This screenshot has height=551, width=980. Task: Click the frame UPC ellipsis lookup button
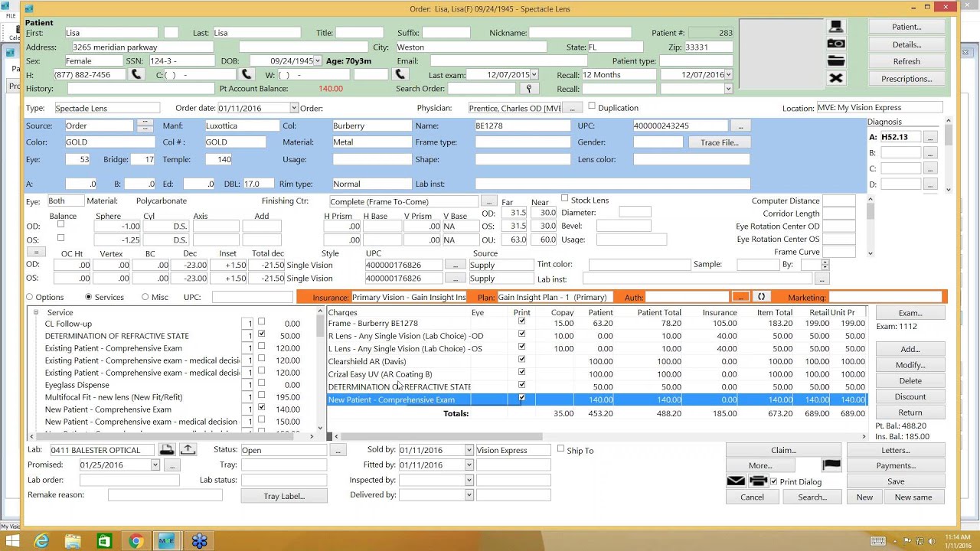click(x=740, y=126)
